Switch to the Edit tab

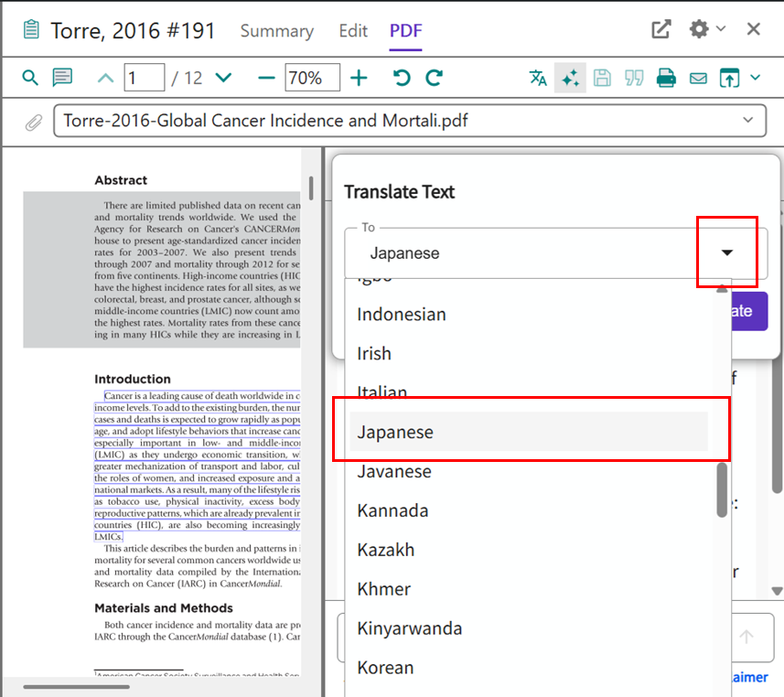(353, 31)
